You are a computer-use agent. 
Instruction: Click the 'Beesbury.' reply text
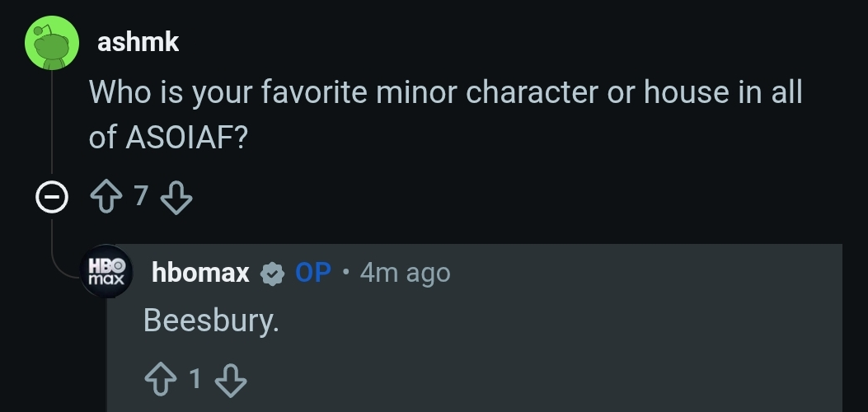coord(211,321)
